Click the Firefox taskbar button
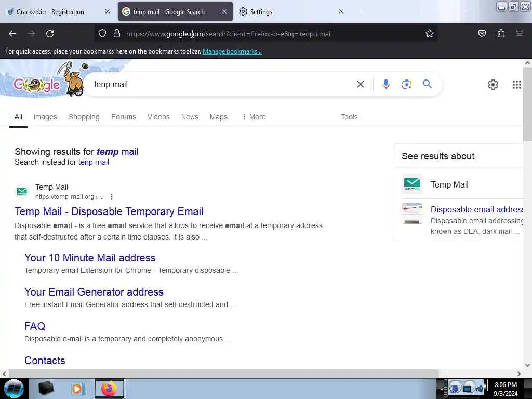This screenshot has width=532, height=399. click(109, 389)
